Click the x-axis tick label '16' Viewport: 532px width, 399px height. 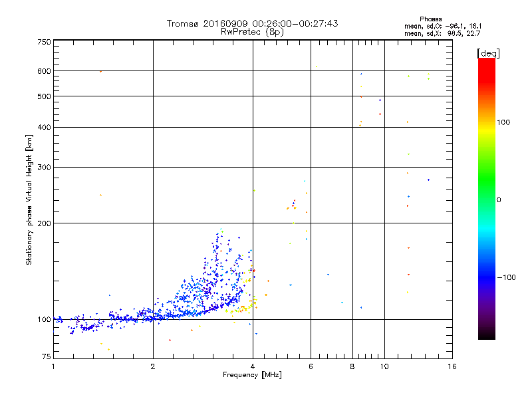tap(452, 366)
